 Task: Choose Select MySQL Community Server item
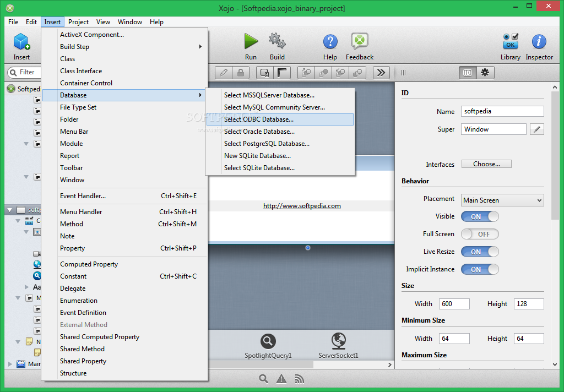(280, 107)
